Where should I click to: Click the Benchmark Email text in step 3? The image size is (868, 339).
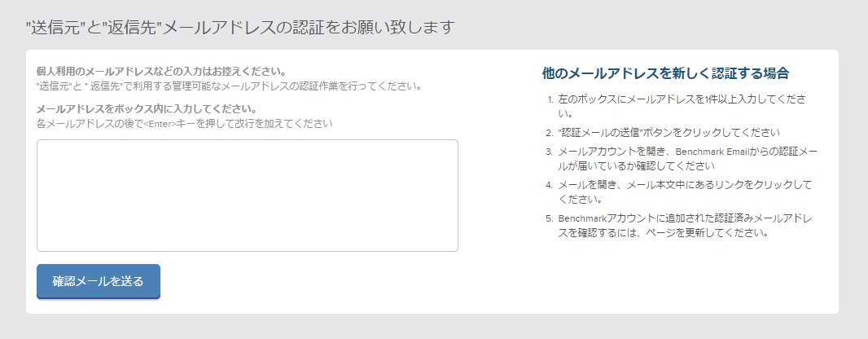pos(712,152)
